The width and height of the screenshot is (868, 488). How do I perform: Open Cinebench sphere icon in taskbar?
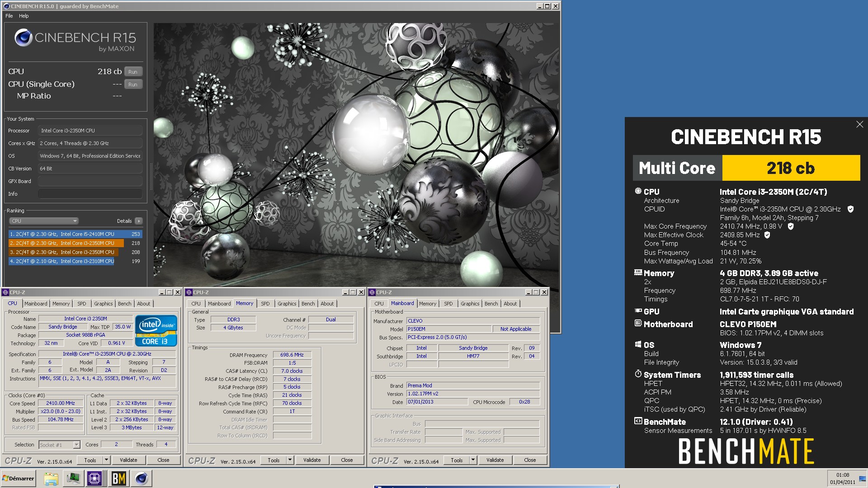click(x=142, y=479)
